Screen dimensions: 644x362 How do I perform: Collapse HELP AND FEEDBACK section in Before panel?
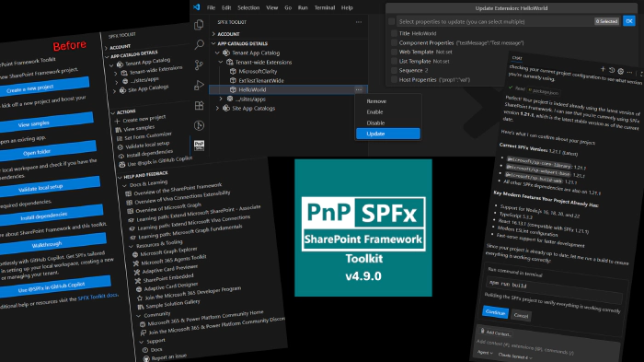click(120, 178)
